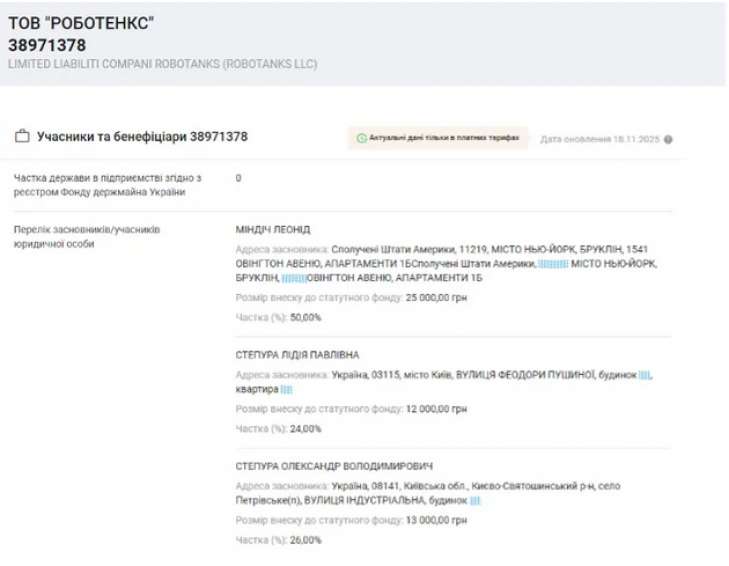Image resolution: width=729 pixels, height=566 pixels.
Task: Reveal masked building number on Федори Пушиної street
Action: [x=645, y=375]
